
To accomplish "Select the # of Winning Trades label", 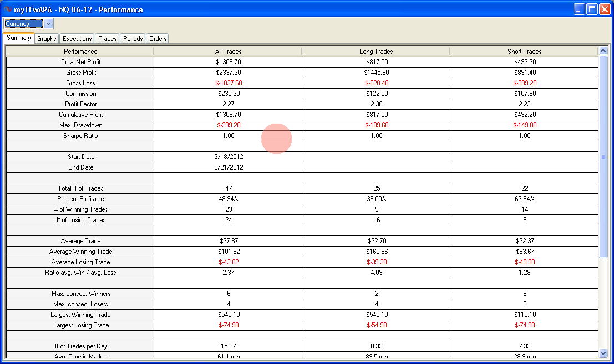I will (80, 209).
